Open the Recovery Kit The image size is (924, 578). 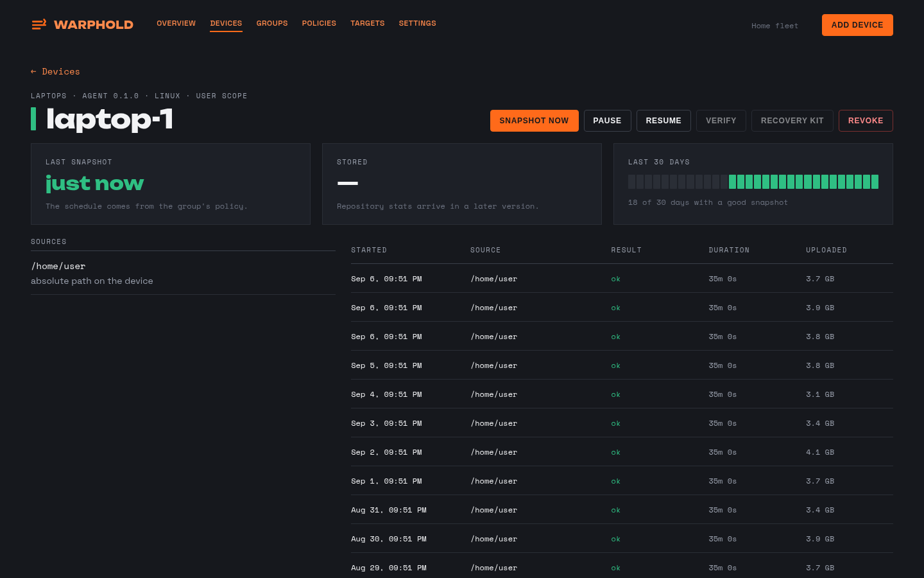pyautogui.click(x=792, y=121)
